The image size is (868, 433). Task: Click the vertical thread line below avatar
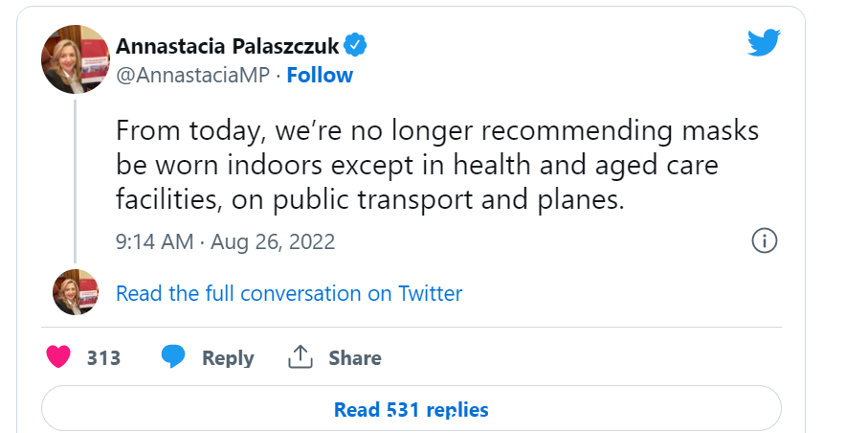click(76, 181)
